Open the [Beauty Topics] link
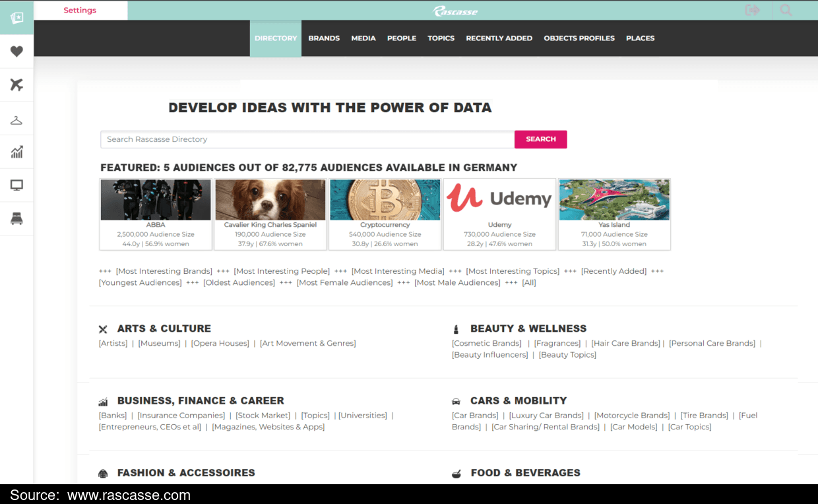This screenshot has width=818, height=504. (567, 354)
